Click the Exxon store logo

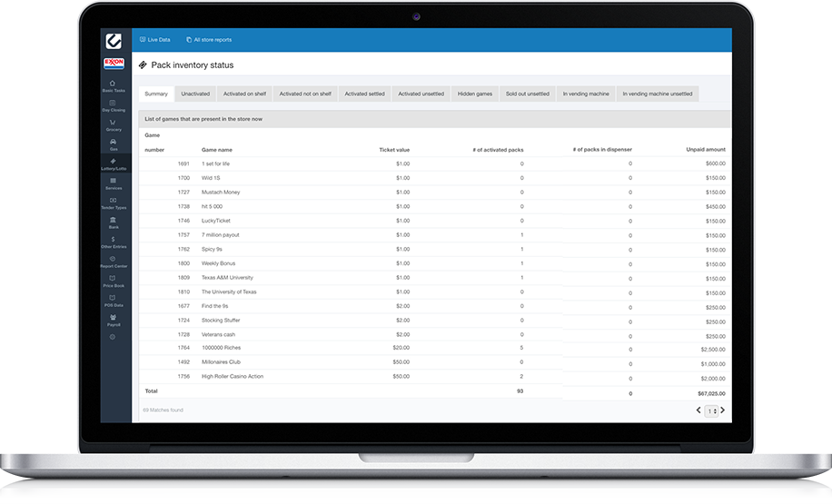coord(114,63)
